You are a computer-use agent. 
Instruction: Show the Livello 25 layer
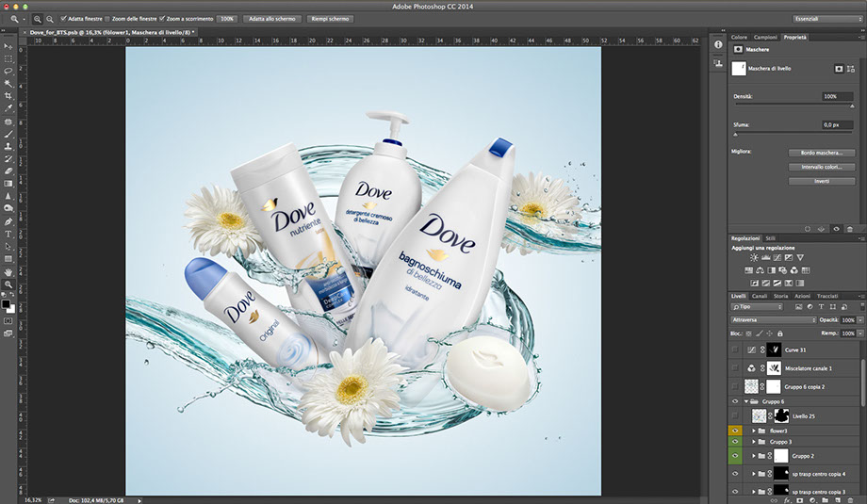click(x=735, y=415)
